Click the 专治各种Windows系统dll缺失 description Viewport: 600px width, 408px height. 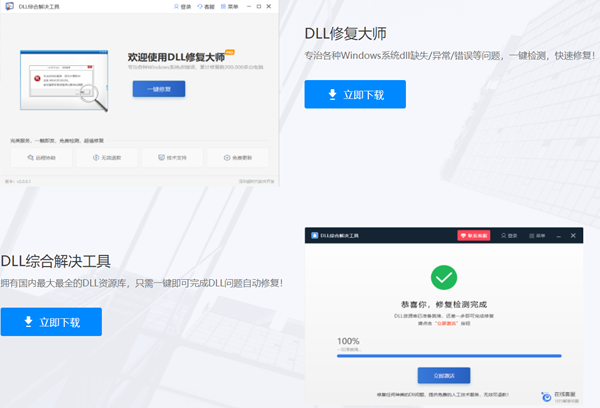coord(450,56)
